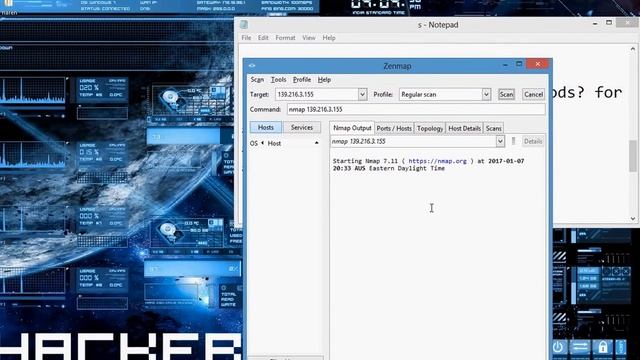Switch to the Ports / Hosts tab
Viewport: 640px width, 360px height.
[x=394, y=128]
